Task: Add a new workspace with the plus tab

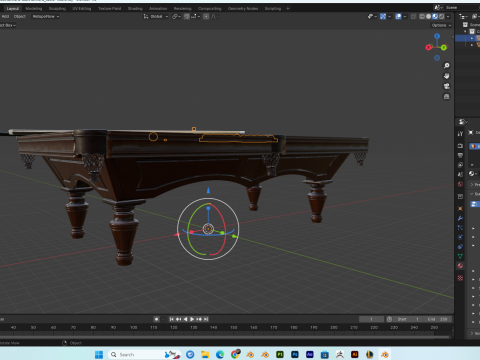Action: (x=288, y=8)
